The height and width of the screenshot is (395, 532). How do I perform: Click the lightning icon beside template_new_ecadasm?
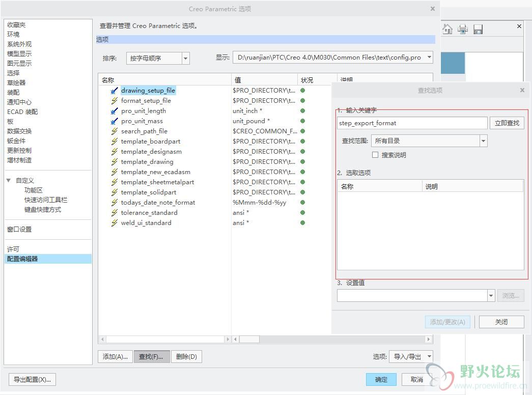click(115, 172)
